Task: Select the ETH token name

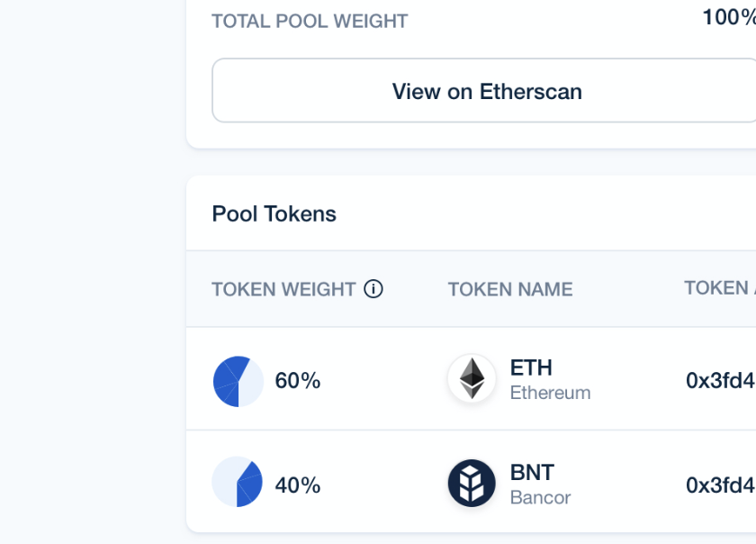Action: (531, 367)
